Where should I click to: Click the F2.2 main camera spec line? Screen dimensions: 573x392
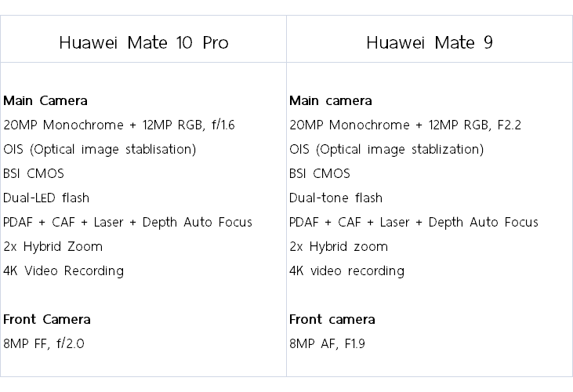[405, 125]
